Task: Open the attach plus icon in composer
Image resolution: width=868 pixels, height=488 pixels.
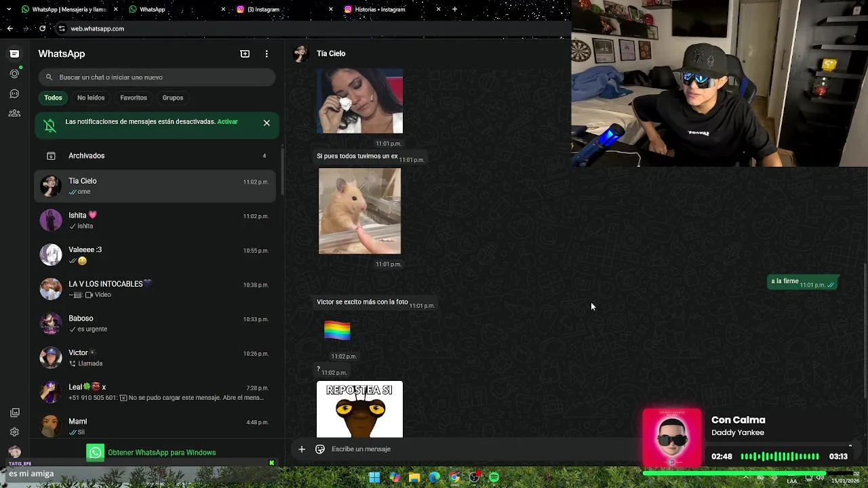Action: (x=302, y=449)
